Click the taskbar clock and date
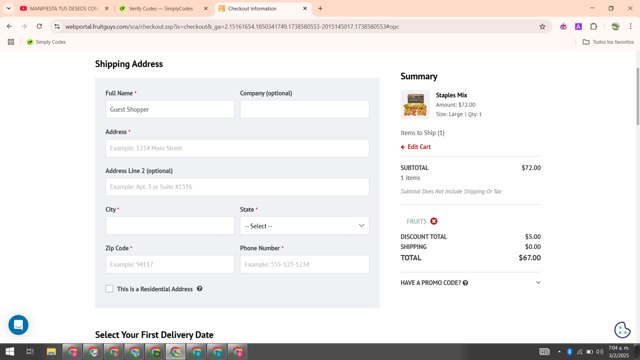 (x=619, y=352)
